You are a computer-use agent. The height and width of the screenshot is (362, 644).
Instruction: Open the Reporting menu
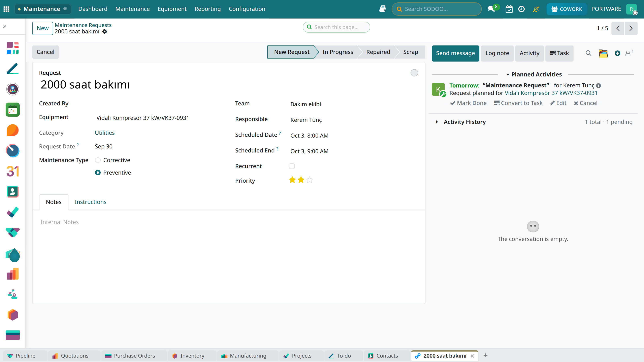[x=207, y=9]
